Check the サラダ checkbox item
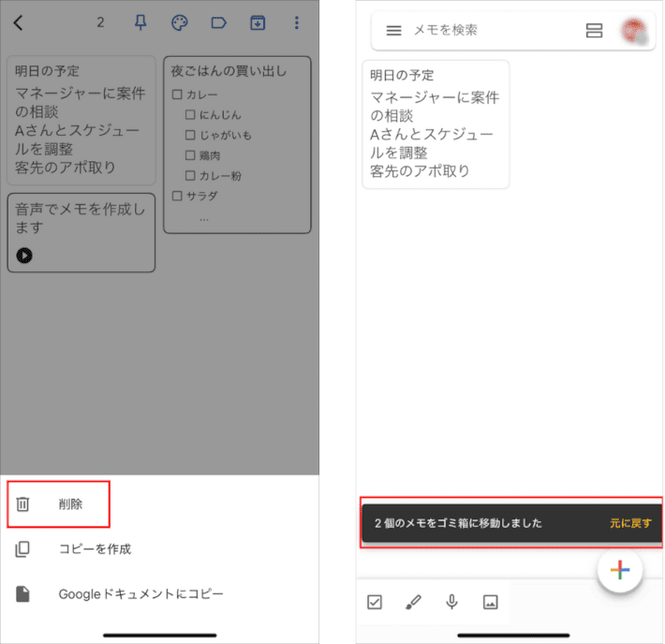The height and width of the screenshot is (644, 665). point(177,197)
